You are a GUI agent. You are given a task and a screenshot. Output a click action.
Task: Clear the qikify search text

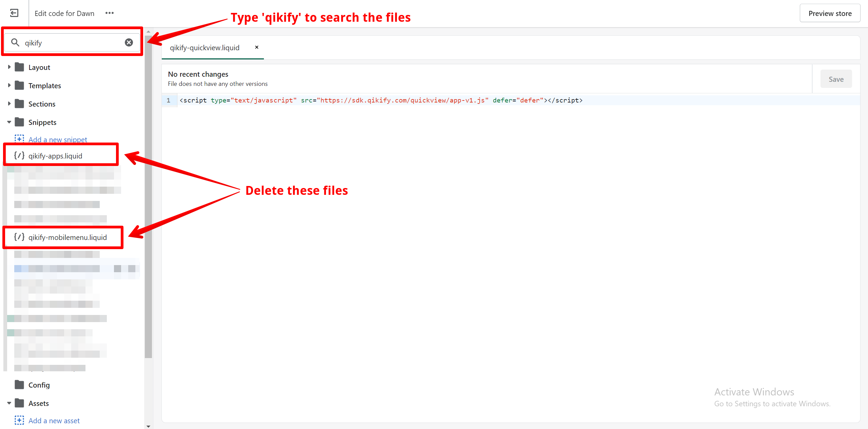pyautogui.click(x=129, y=42)
